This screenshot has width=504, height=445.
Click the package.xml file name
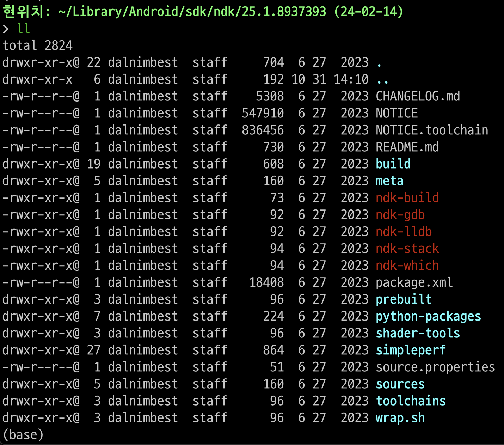(x=414, y=282)
